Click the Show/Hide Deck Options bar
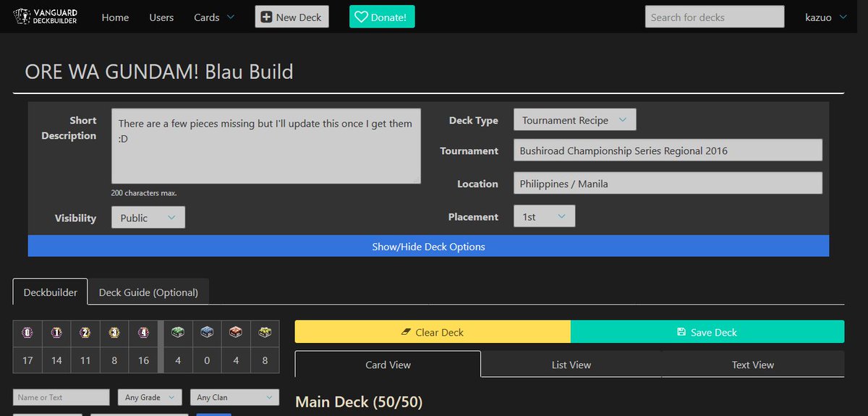The height and width of the screenshot is (416, 868). [x=428, y=246]
